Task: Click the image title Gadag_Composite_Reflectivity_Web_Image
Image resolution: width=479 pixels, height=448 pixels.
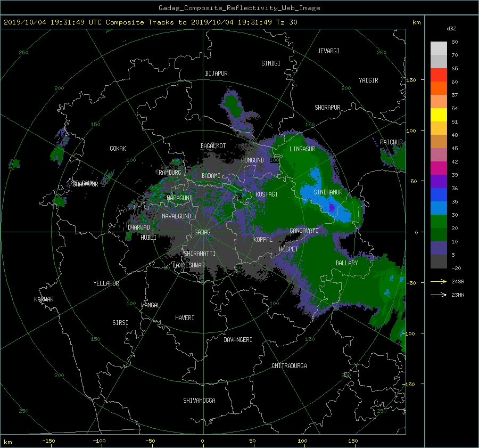Action: coord(239,8)
